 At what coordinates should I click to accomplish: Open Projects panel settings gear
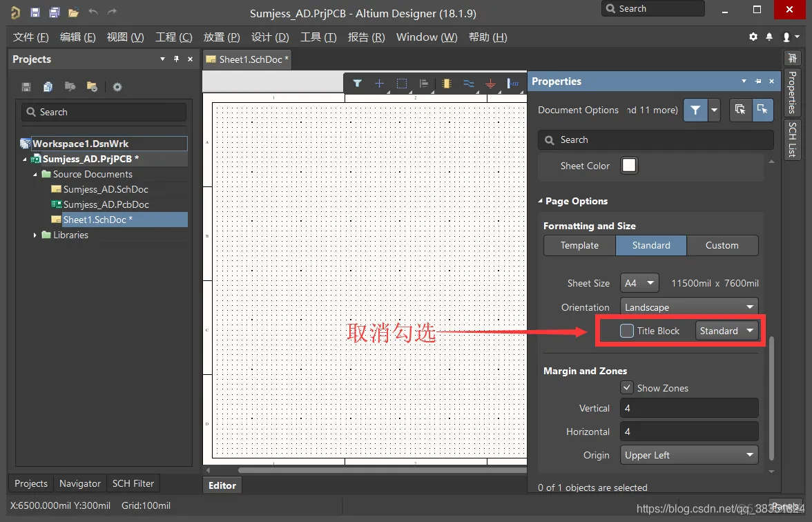(117, 86)
